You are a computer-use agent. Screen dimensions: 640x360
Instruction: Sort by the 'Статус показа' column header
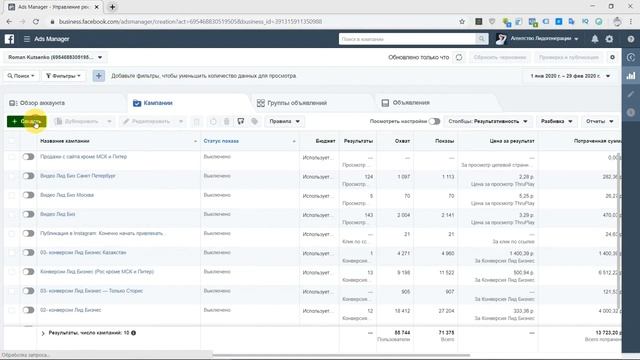click(221, 141)
